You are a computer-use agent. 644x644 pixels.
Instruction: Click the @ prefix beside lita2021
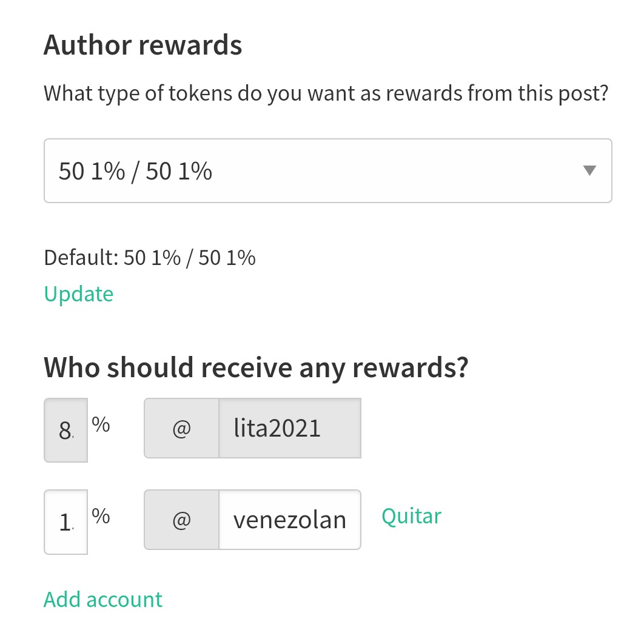click(x=181, y=428)
